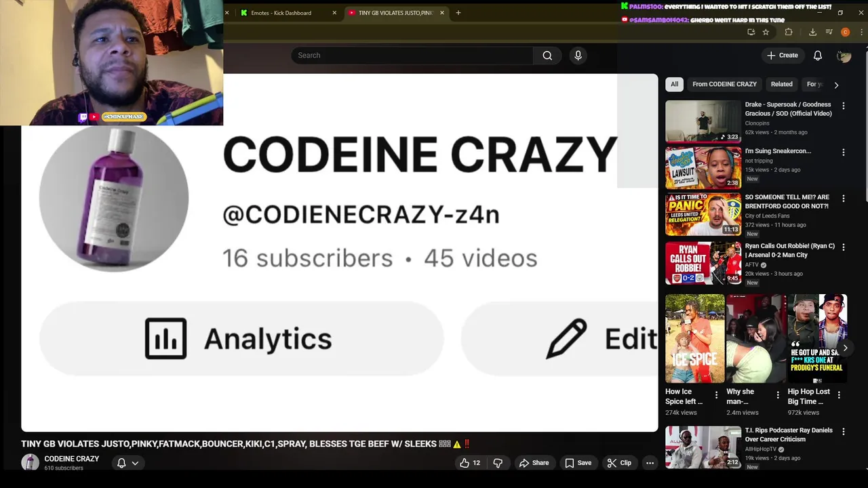Open SO SOMEONE TELL ME video title

pos(787,201)
